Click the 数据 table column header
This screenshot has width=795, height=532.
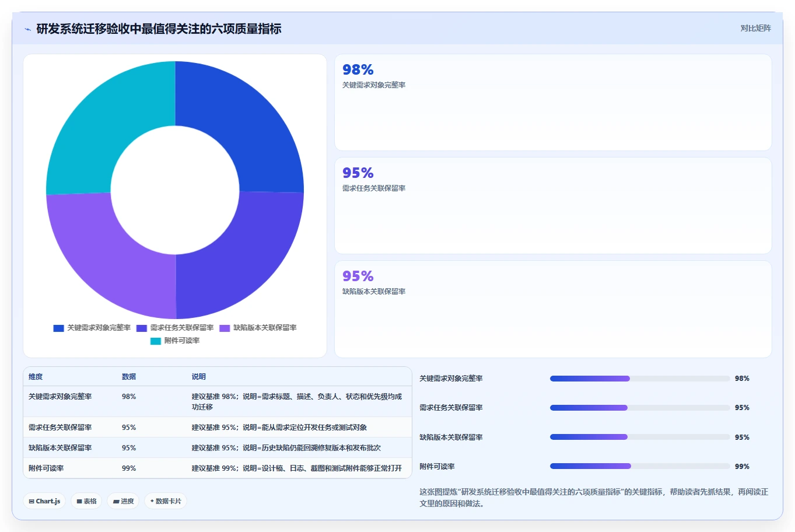(x=129, y=377)
